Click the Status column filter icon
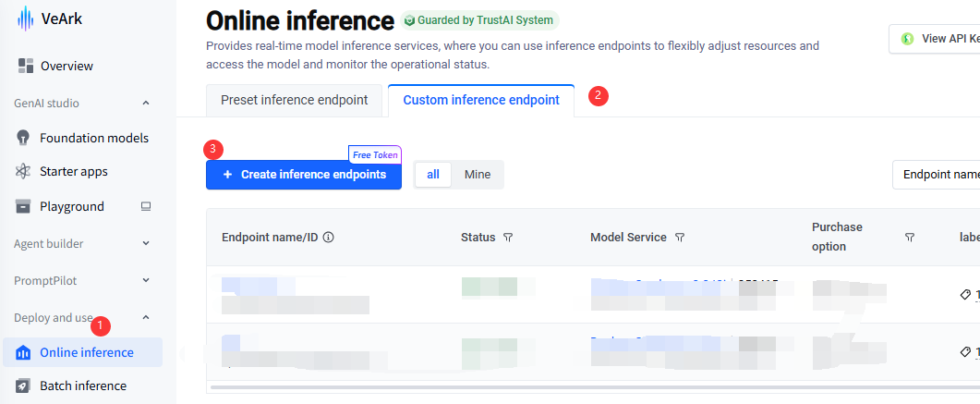980x404 pixels. pos(508,238)
